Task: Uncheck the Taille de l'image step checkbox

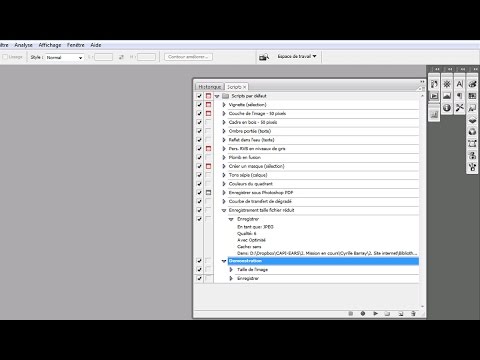Action: pyautogui.click(x=199, y=269)
